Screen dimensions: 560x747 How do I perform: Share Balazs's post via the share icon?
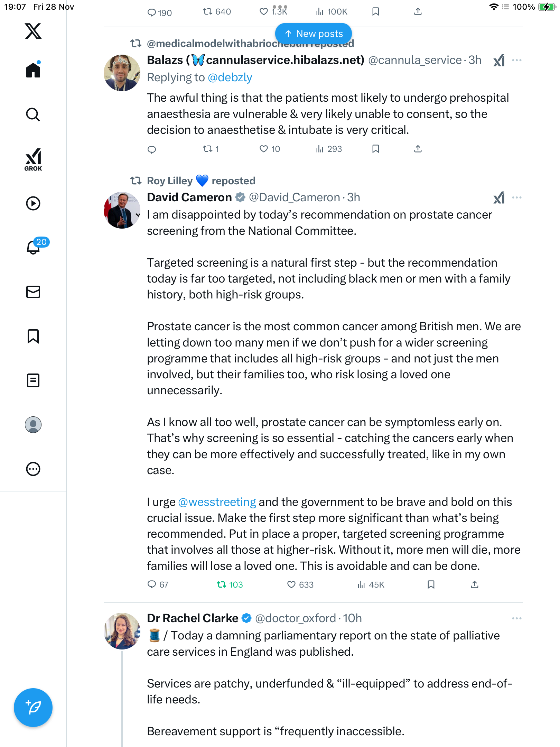click(418, 149)
